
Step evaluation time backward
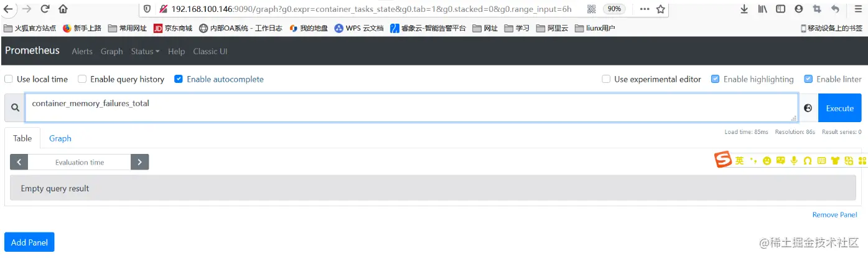coord(19,162)
